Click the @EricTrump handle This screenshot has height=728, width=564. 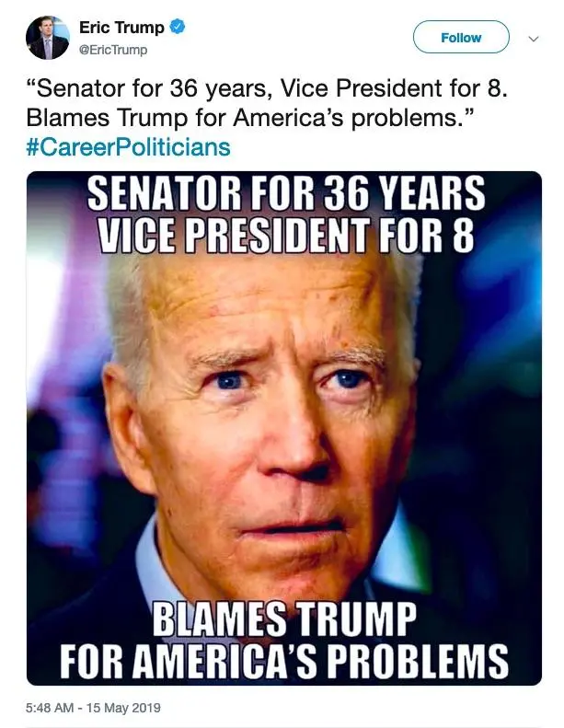click(113, 50)
